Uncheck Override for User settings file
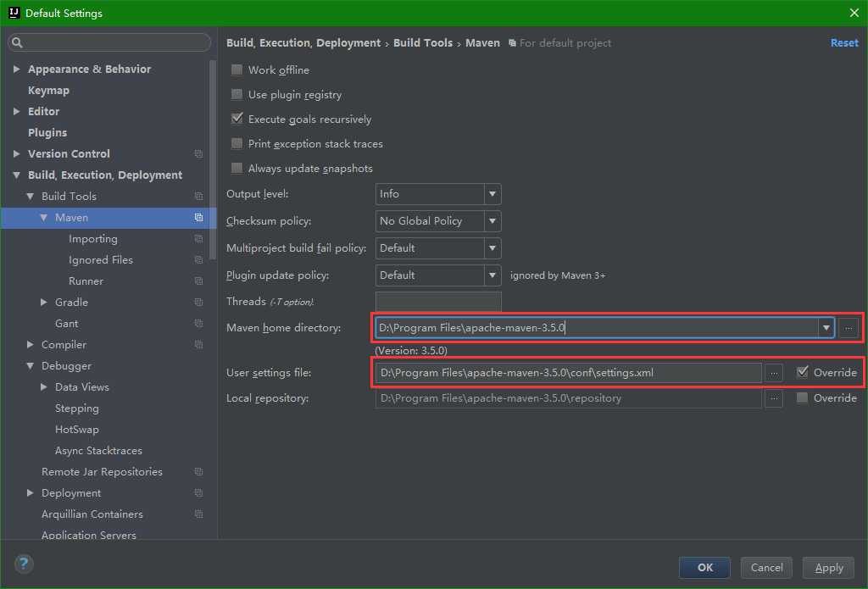The height and width of the screenshot is (589, 868). click(x=802, y=373)
